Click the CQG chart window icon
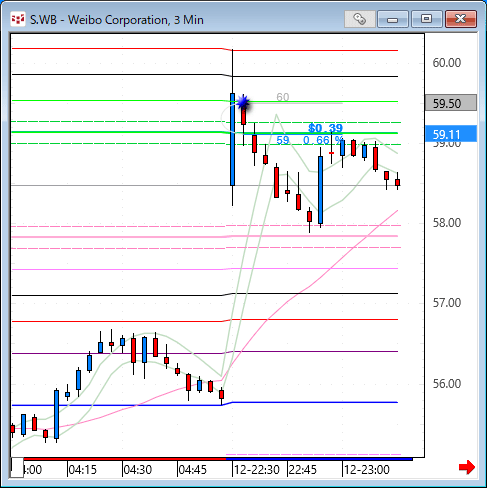The width and height of the screenshot is (487, 488). (18, 19)
